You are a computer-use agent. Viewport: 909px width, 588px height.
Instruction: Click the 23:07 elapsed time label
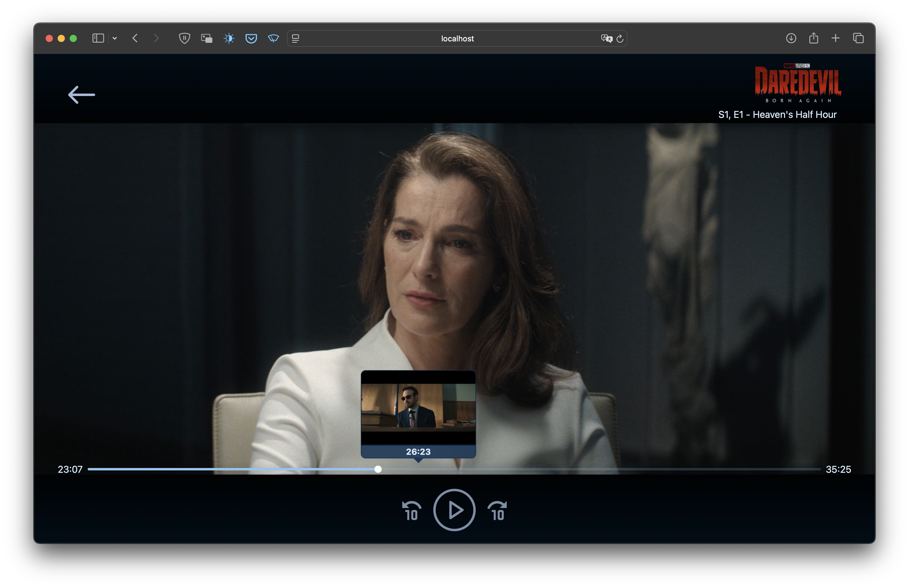(x=70, y=469)
